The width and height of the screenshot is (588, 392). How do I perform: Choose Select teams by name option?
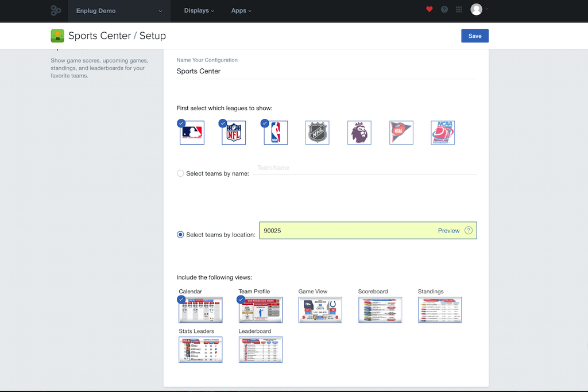click(x=180, y=173)
